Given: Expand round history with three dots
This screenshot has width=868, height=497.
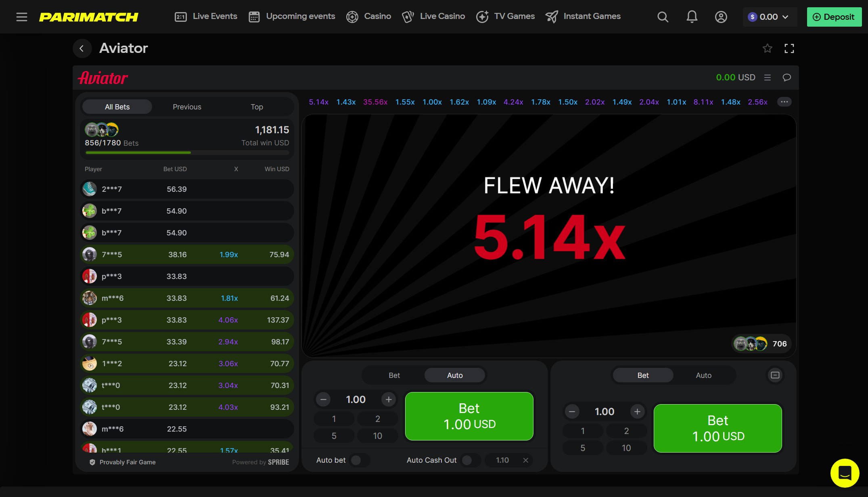Looking at the screenshot, I should pyautogui.click(x=784, y=102).
